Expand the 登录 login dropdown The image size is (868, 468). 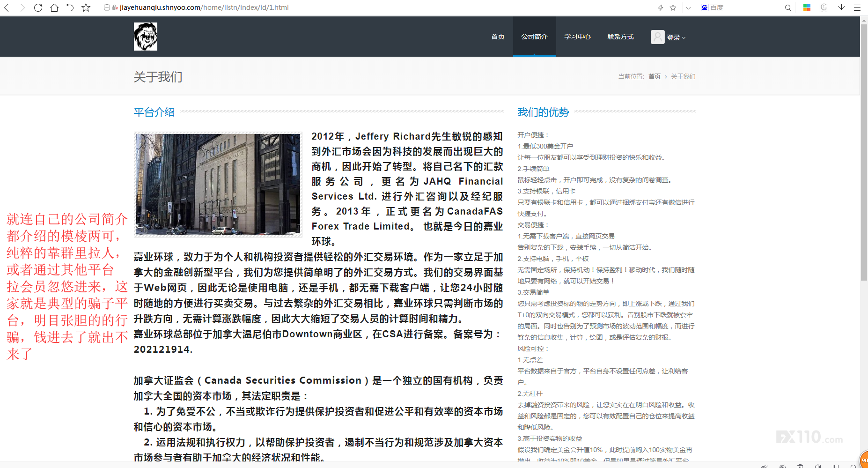click(x=676, y=37)
